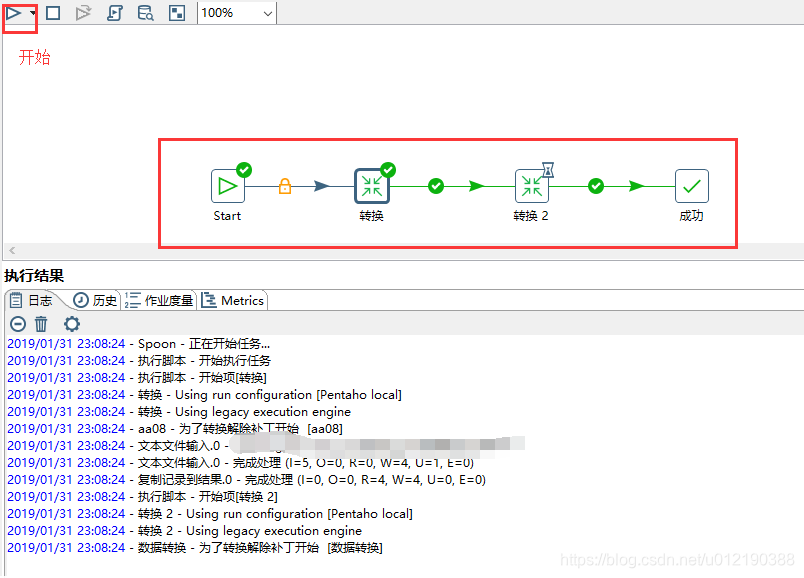Click the show error lines circle icon
804x578 pixels.
(x=18, y=324)
